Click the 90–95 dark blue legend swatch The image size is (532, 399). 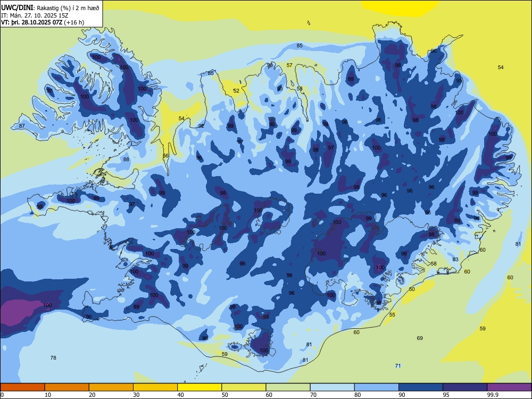[421, 387]
